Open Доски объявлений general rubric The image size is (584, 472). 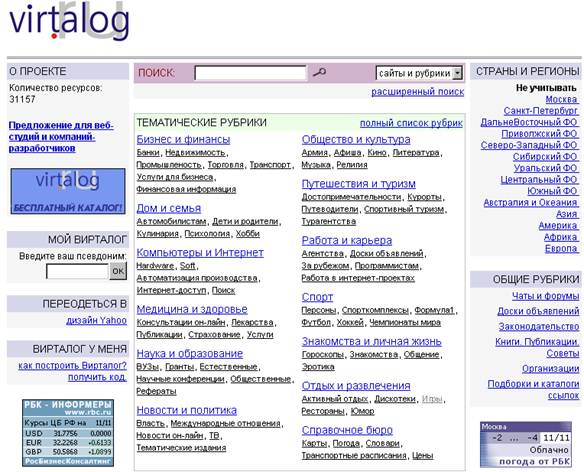tap(538, 311)
